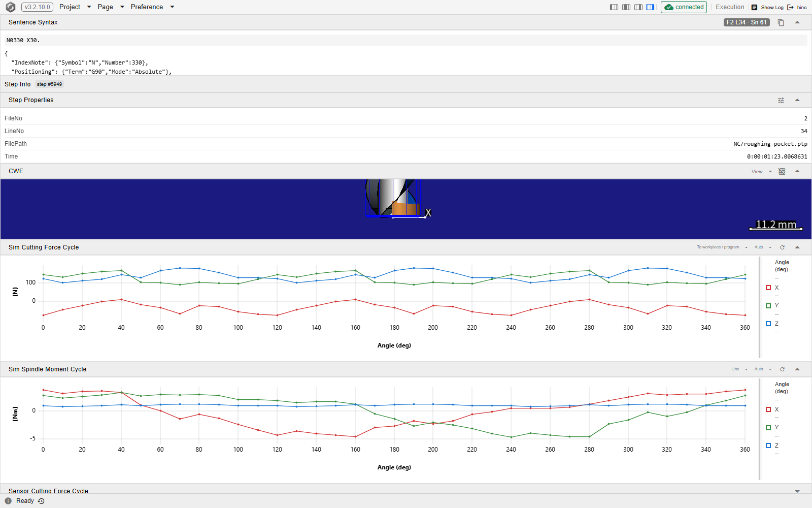Open Auto dropdown in Sim Cutting Force Cycle
The height and width of the screenshot is (508, 812).
coord(763,247)
